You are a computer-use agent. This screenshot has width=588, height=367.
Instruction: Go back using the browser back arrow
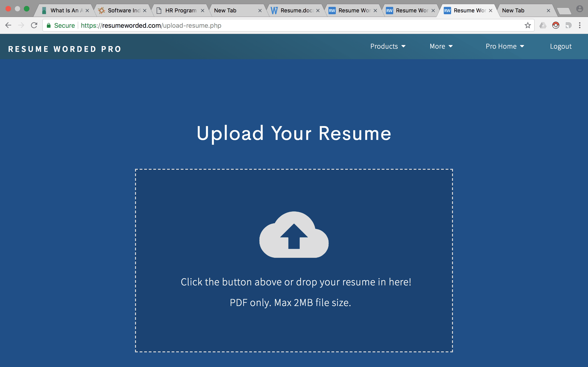point(8,25)
